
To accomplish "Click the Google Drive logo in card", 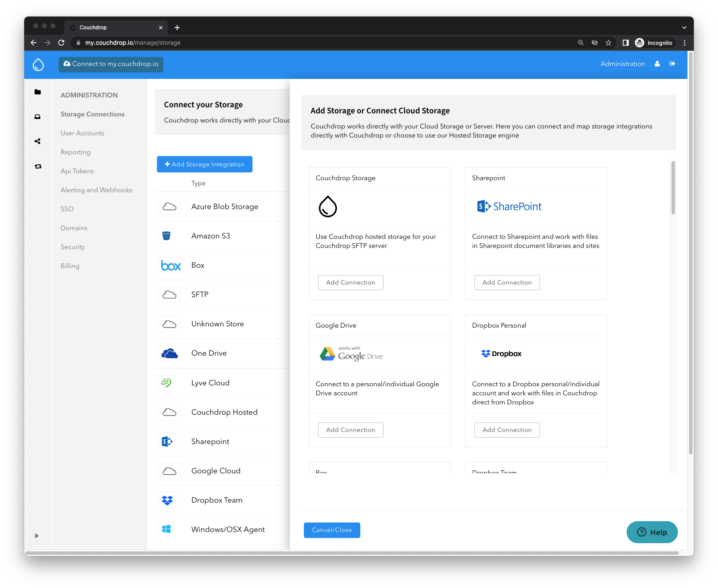I will [x=351, y=354].
